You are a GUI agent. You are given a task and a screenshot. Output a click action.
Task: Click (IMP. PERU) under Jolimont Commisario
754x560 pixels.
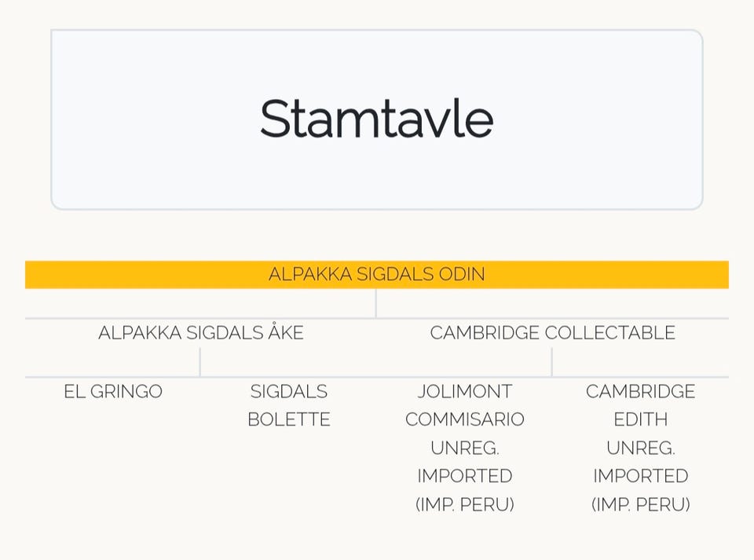pyautogui.click(x=464, y=504)
